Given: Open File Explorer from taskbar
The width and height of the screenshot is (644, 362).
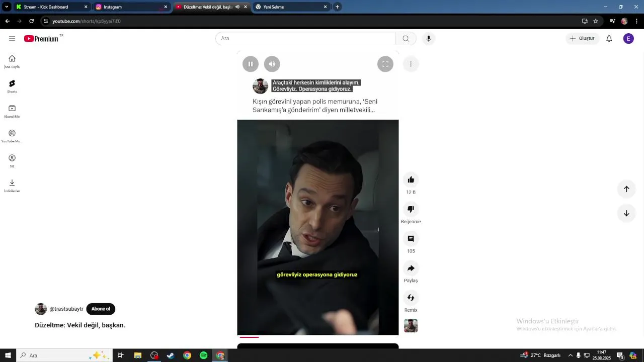Looking at the screenshot, I should click(x=137, y=355).
